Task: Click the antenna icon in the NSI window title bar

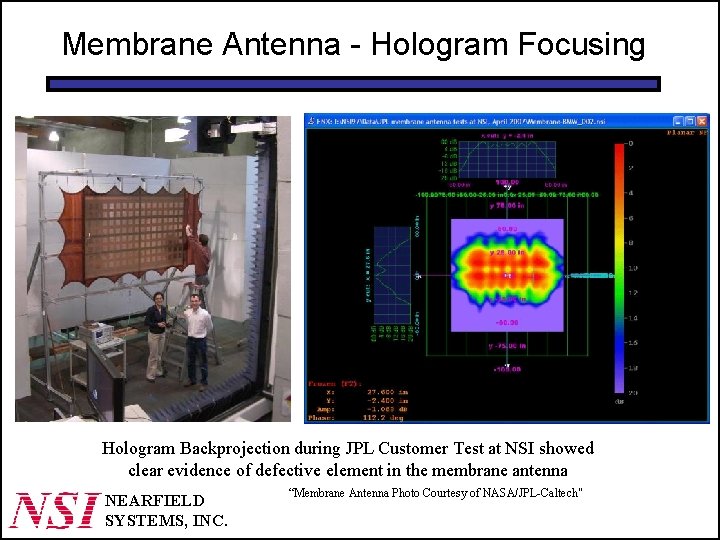Action: pyautogui.click(x=311, y=121)
